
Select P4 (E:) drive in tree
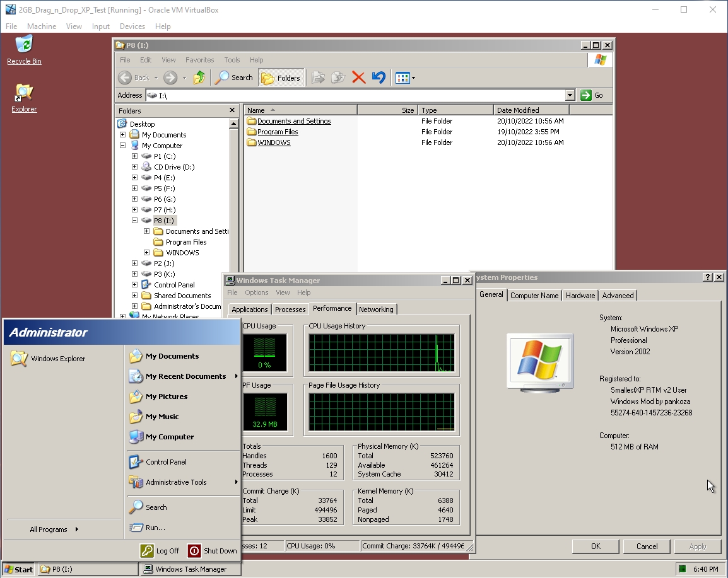coord(165,178)
